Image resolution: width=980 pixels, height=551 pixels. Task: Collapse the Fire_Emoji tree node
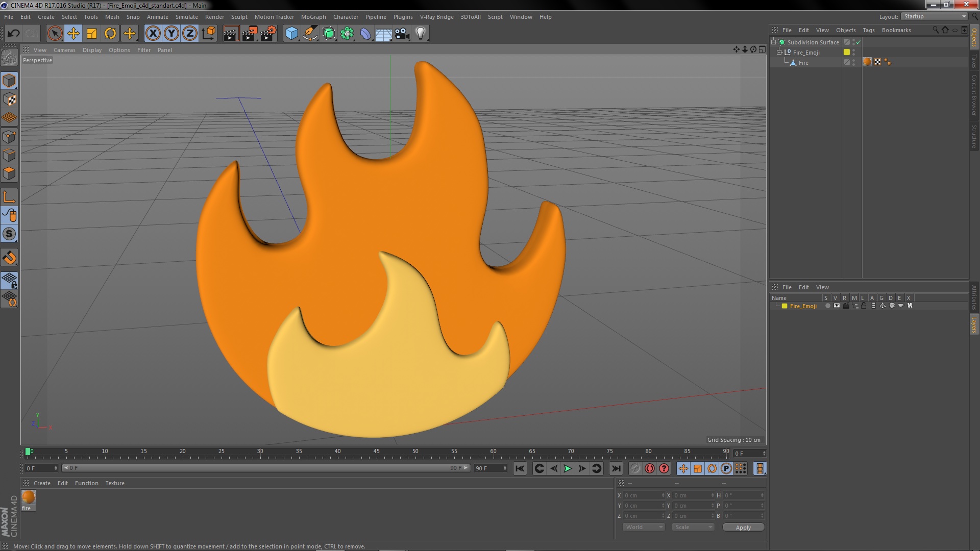779,52
